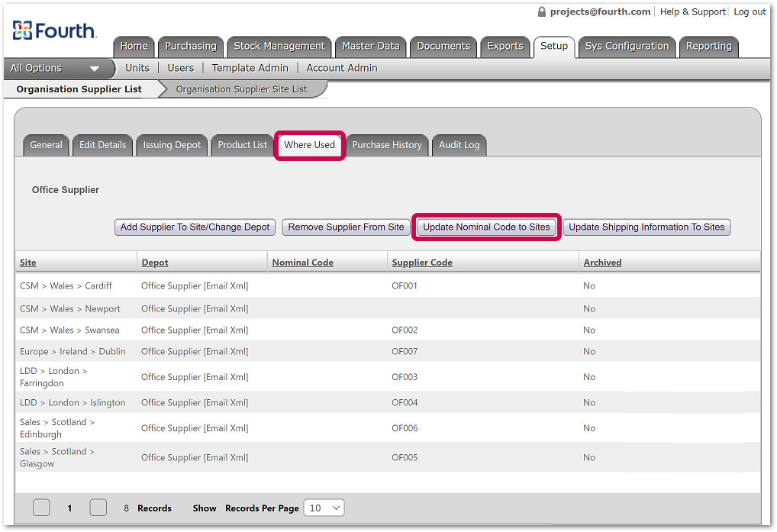Go to previous records page button
Image resolution: width=777 pixels, height=532 pixels.
point(41,508)
